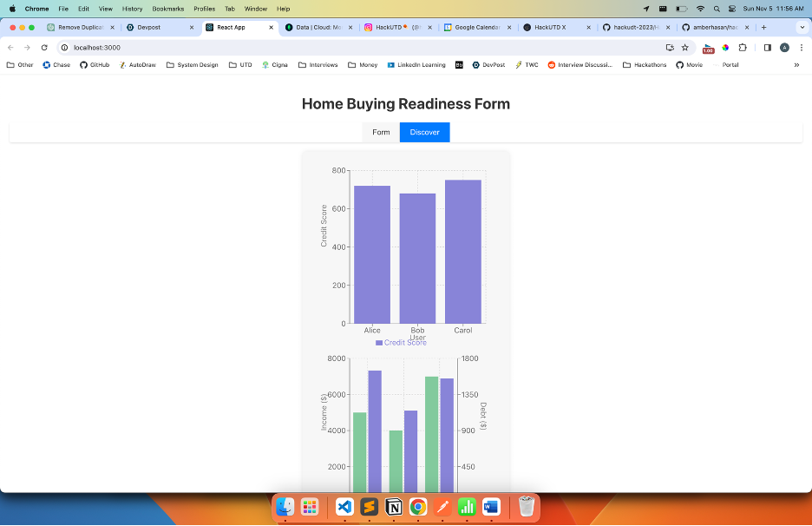Reload the page with refresh icon

click(44, 48)
